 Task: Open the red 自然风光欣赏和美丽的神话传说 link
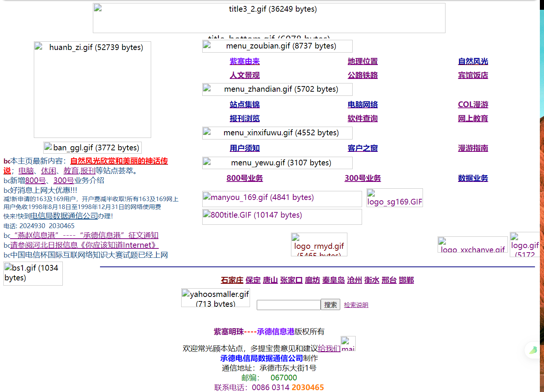(x=119, y=161)
